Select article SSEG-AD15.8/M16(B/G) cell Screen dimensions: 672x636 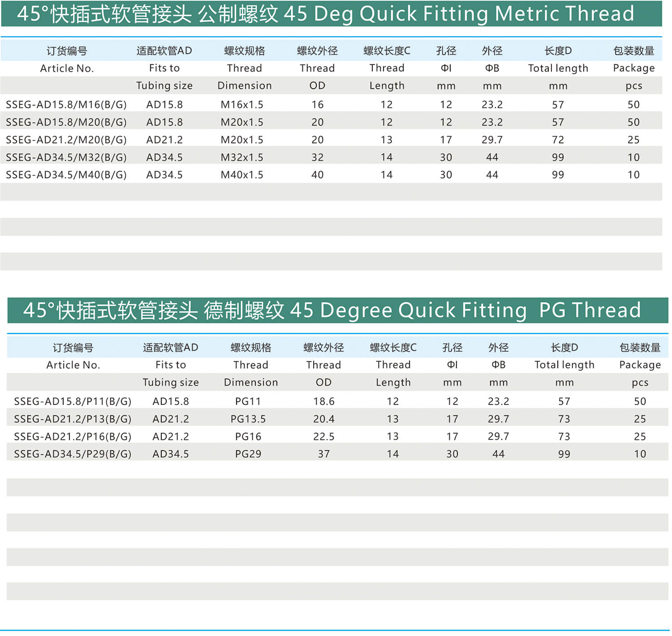66,105
